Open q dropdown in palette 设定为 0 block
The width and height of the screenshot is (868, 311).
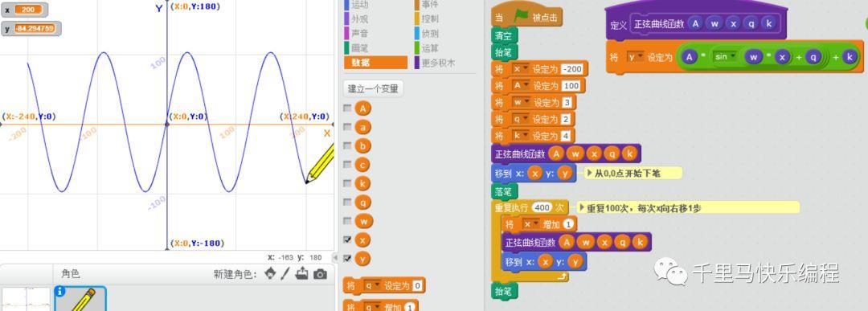[x=372, y=286]
